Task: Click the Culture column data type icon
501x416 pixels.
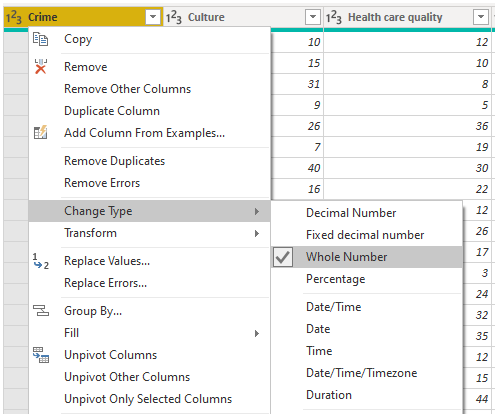Action: click(174, 17)
